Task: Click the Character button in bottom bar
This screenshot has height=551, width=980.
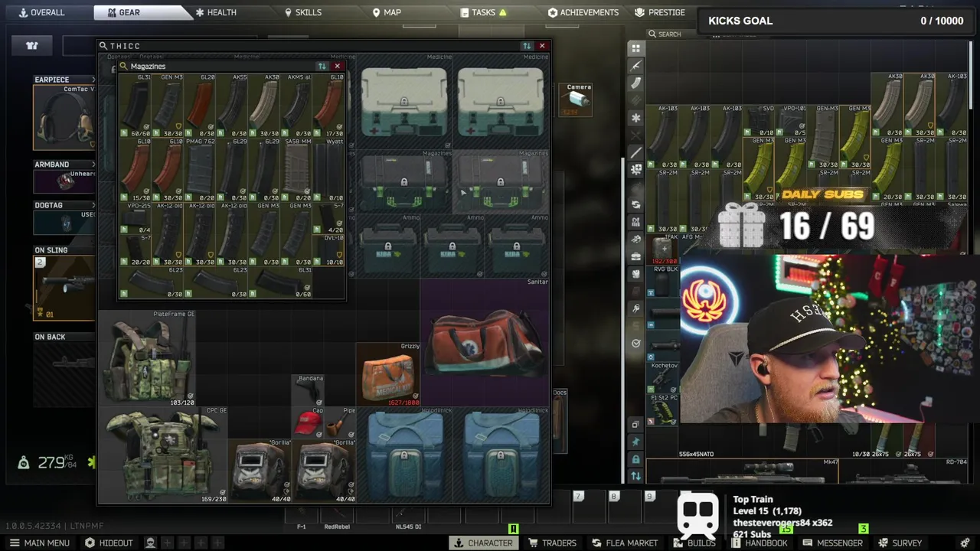Action: (483, 543)
